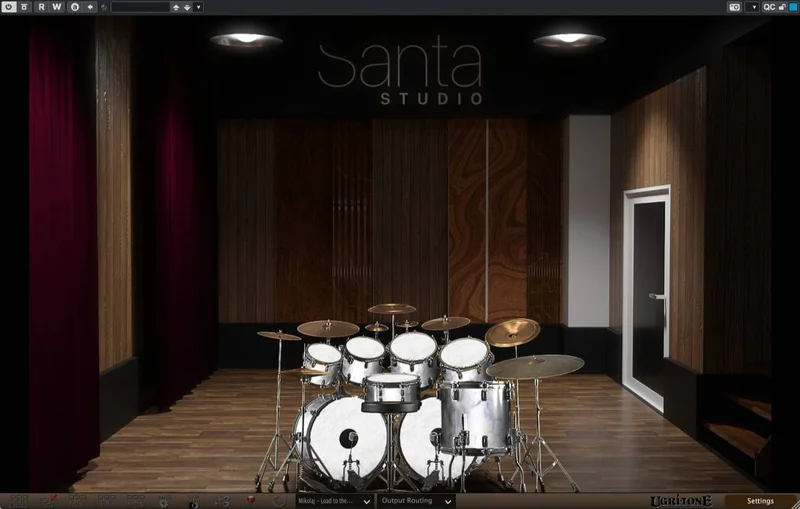Click the fourth icon in bottom toolbar
Image resolution: width=800 pixels, height=509 pixels.
click(x=107, y=501)
